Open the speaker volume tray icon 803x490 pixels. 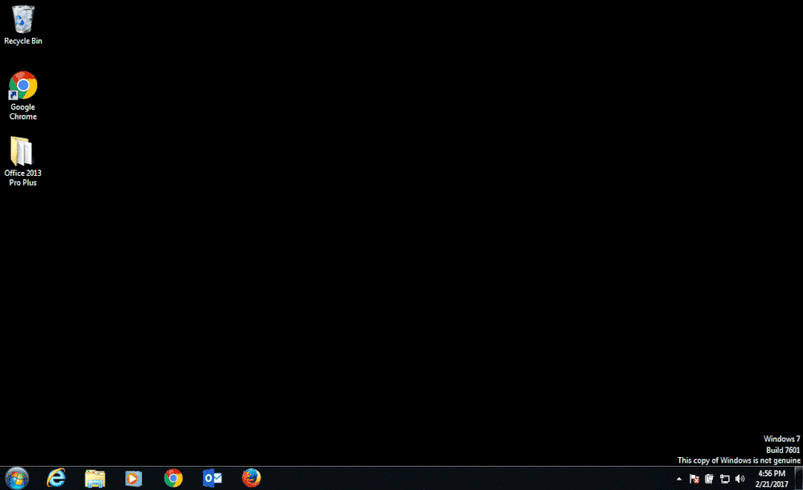pyautogui.click(x=740, y=479)
